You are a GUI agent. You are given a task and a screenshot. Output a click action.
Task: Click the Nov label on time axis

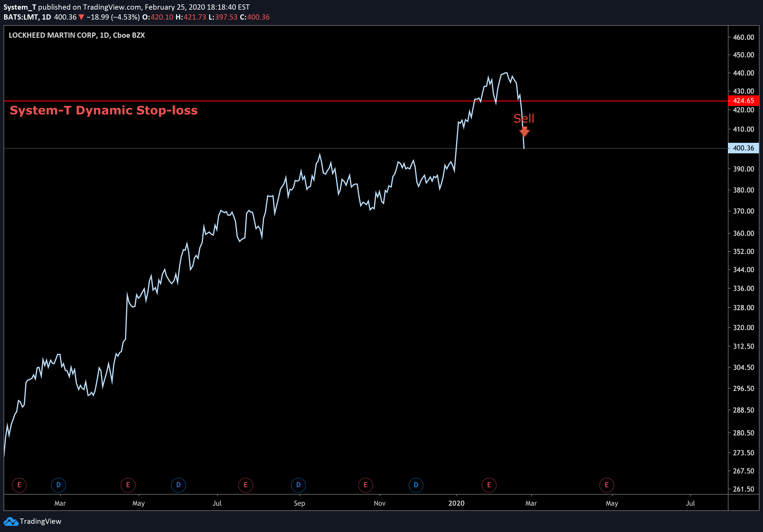click(380, 503)
